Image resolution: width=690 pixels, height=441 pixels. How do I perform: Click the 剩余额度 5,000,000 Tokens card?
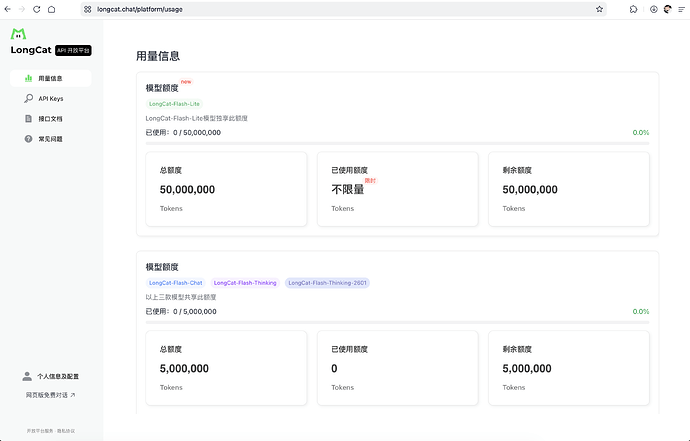569,368
